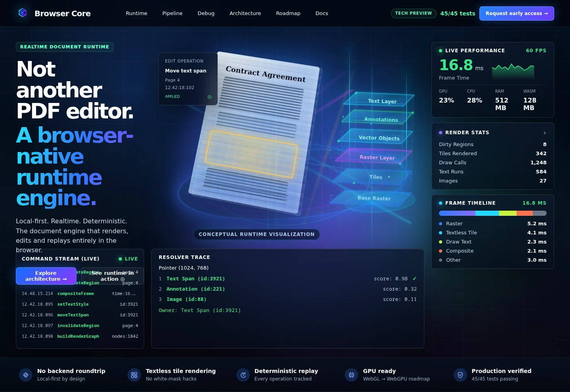Screen dimensions: 570x392
Task: Open Docs in the top navigation
Action: click(x=322, y=13)
